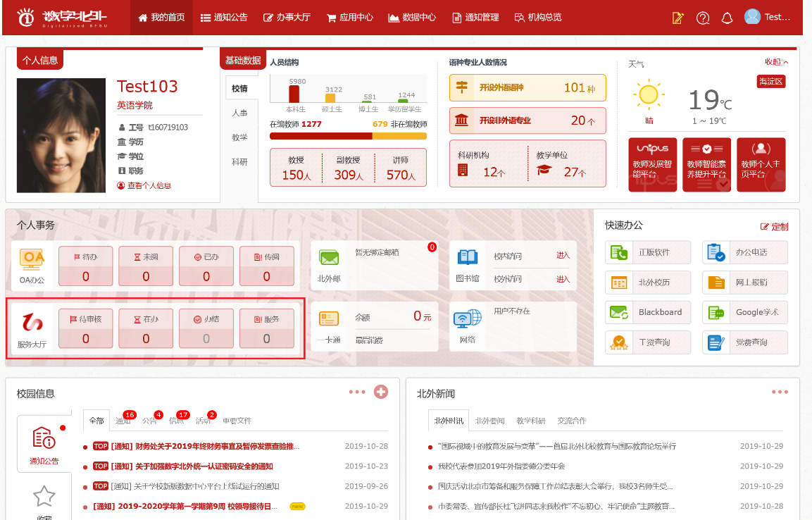This screenshot has height=520, width=812.
Task: Click the star favorites icon
Action: (x=44, y=496)
